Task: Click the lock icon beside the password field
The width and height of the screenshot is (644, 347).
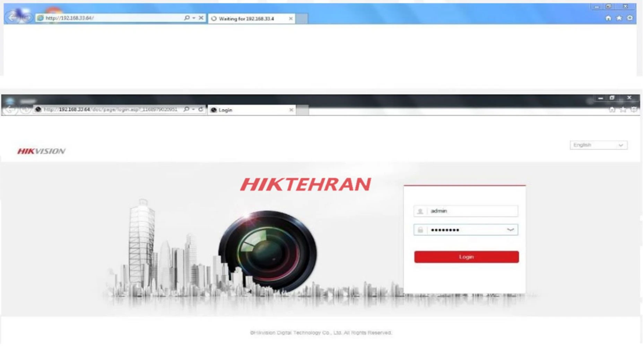Action: click(x=420, y=230)
